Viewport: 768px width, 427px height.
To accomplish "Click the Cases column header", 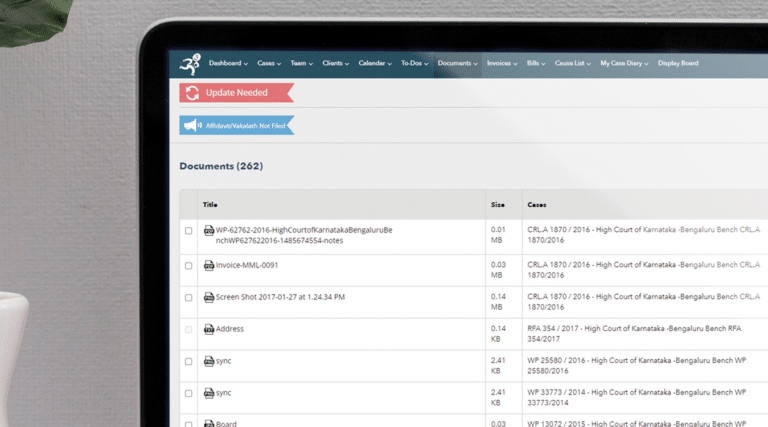I will (x=537, y=205).
